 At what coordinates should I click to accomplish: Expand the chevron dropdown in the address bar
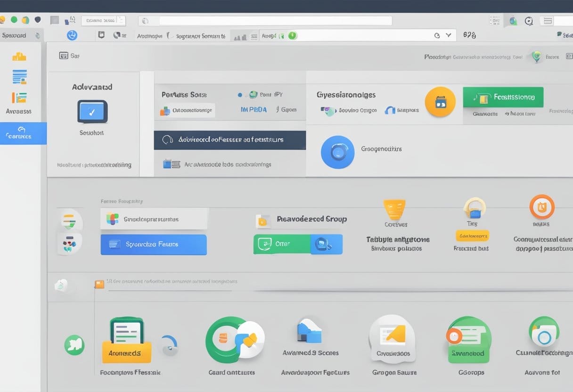(x=448, y=35)
